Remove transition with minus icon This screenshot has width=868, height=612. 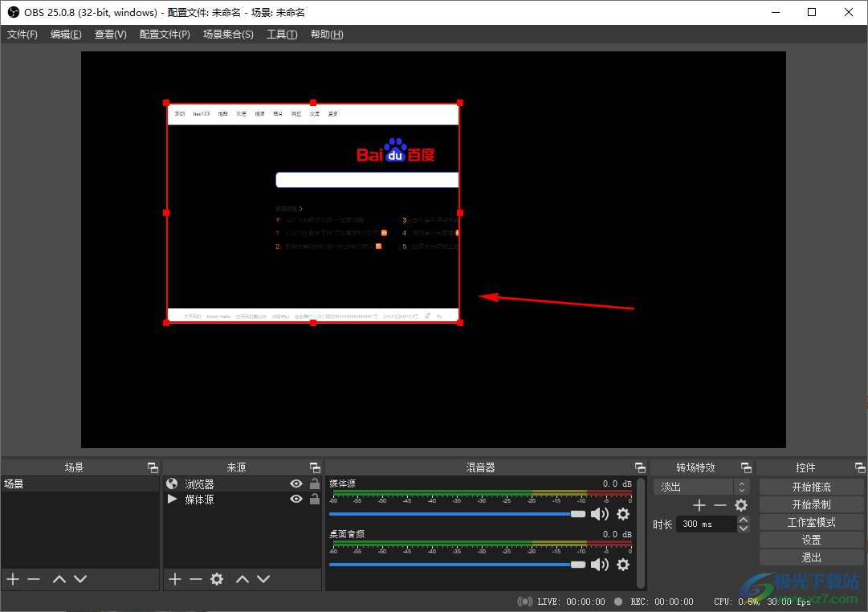point(719,505)
